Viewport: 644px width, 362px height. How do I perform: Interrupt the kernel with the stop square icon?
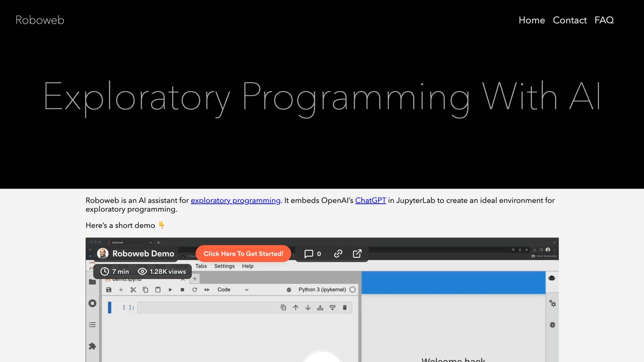182,290
